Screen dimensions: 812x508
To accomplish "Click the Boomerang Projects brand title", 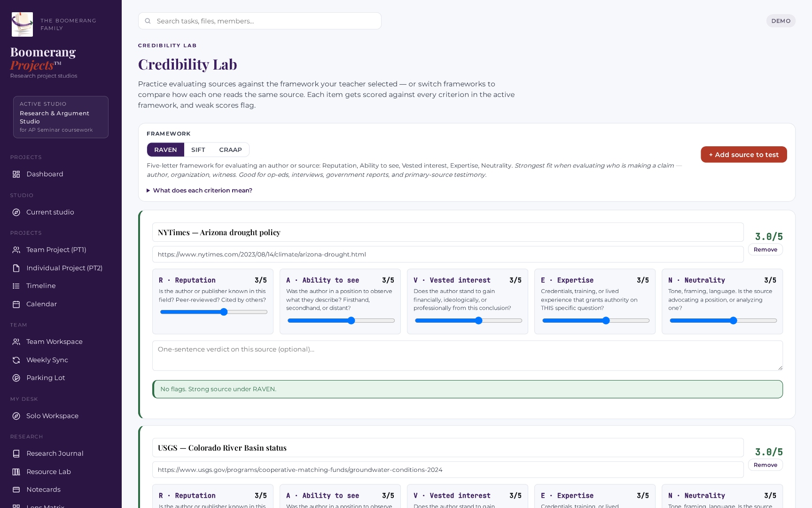I will (x=43, y=58).
